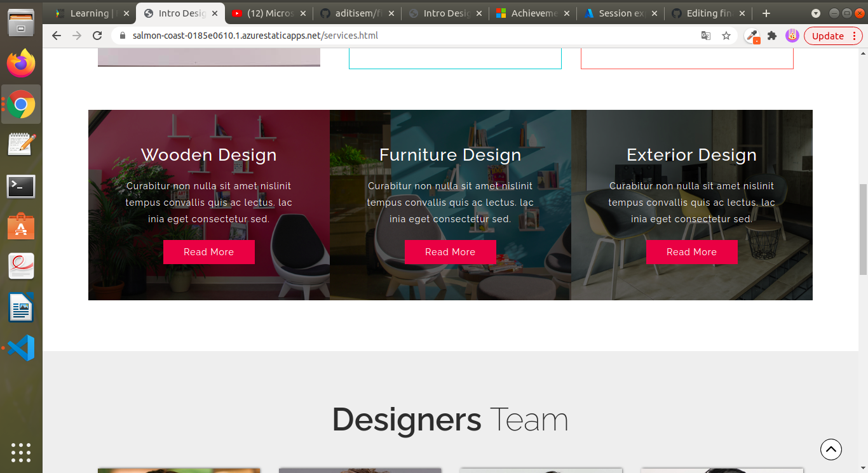Bookmark this page with the star

click(726, 36)
